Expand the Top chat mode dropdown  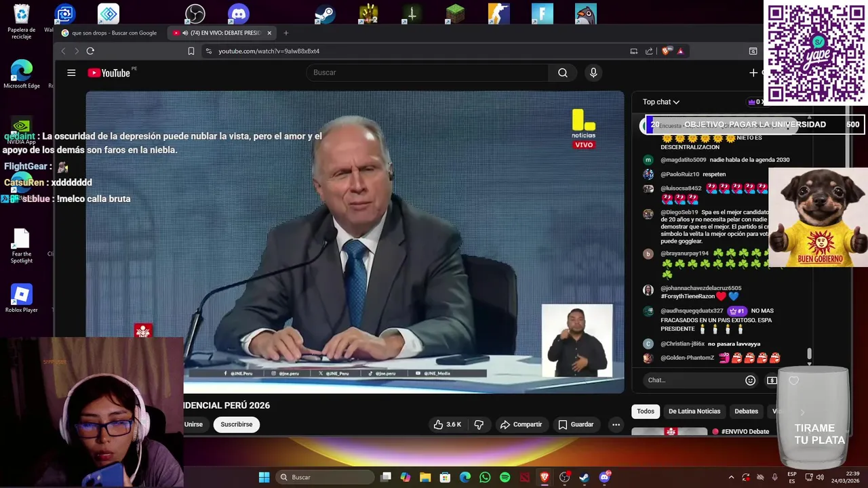tap(661, 102)
